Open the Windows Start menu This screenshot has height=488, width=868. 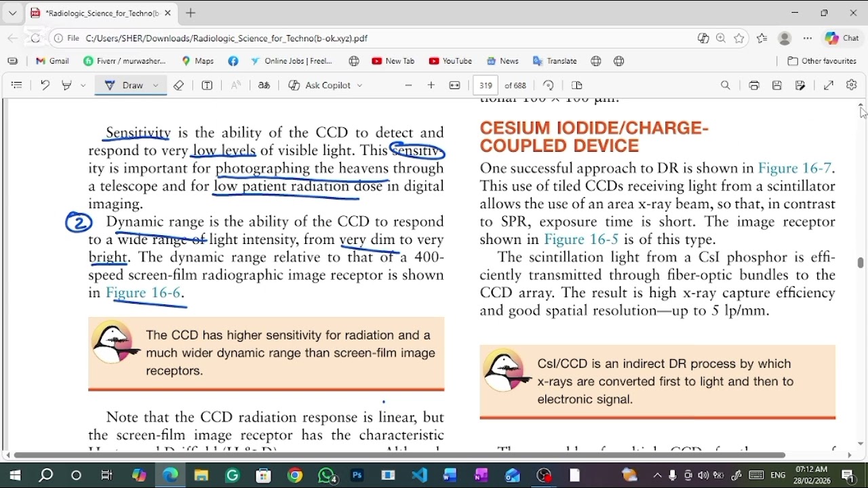(x=15, y=475)
